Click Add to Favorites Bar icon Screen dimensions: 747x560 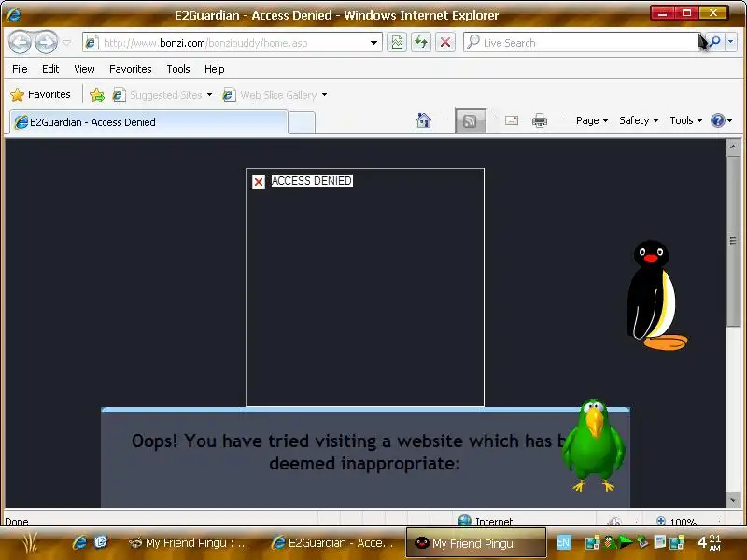tap(97, 95)
